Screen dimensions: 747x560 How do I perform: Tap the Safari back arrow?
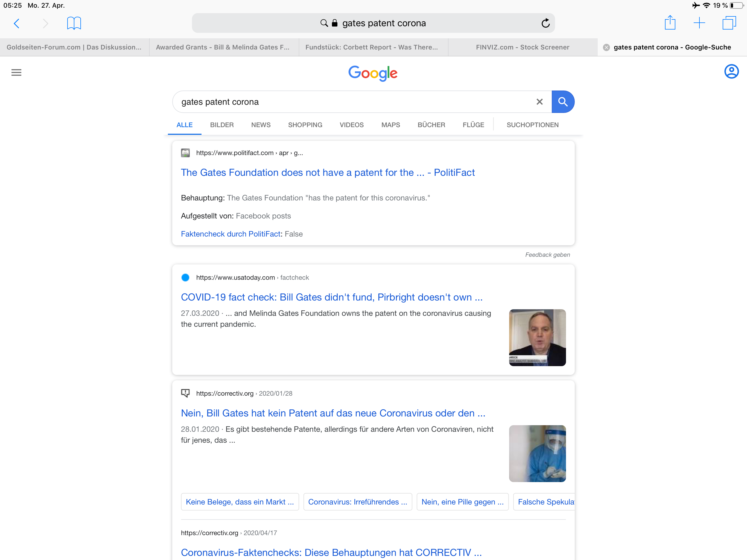pos(17,23)
